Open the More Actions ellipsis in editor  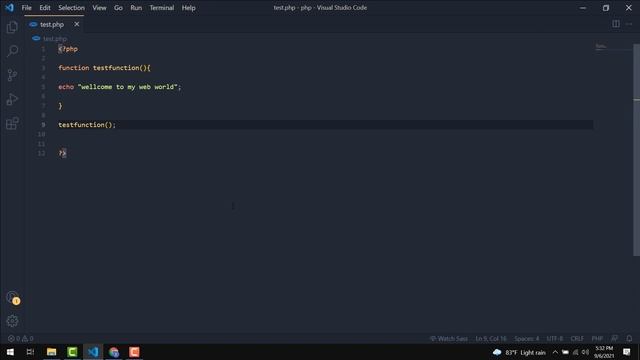coord(629,24)
